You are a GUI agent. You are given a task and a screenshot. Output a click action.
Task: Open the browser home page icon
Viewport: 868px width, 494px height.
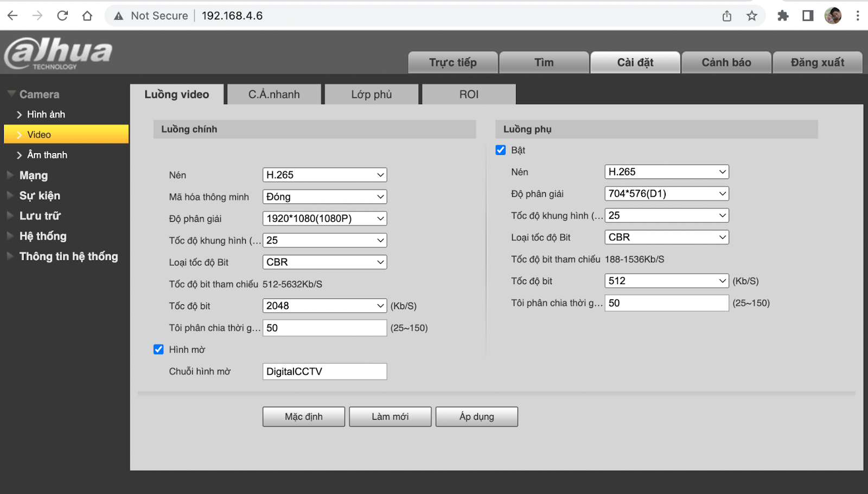(87, 16)
